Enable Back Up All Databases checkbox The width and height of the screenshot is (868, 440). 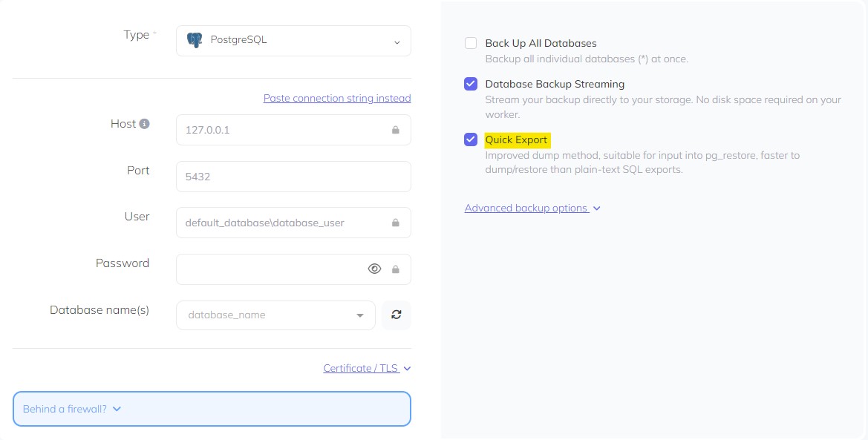tap(471, 43)
